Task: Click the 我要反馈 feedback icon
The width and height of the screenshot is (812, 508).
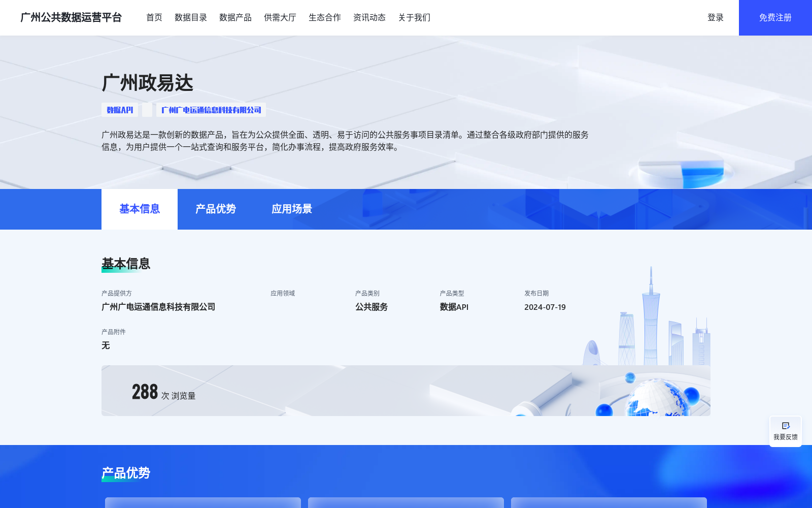Action: pyautogui.click(x=786, y=426)
